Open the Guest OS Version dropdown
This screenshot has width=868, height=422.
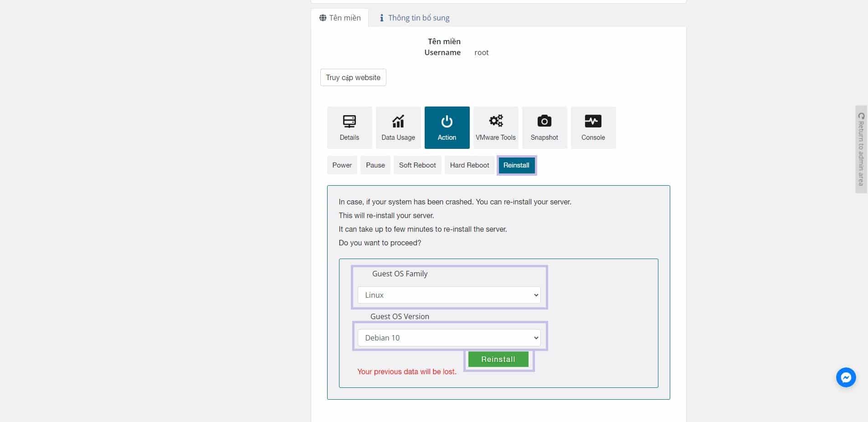[x=449, y=338]
